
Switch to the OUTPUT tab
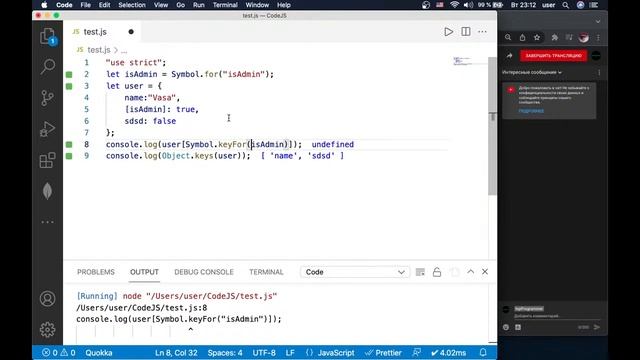pyautogui.click(x=144, y=272)
